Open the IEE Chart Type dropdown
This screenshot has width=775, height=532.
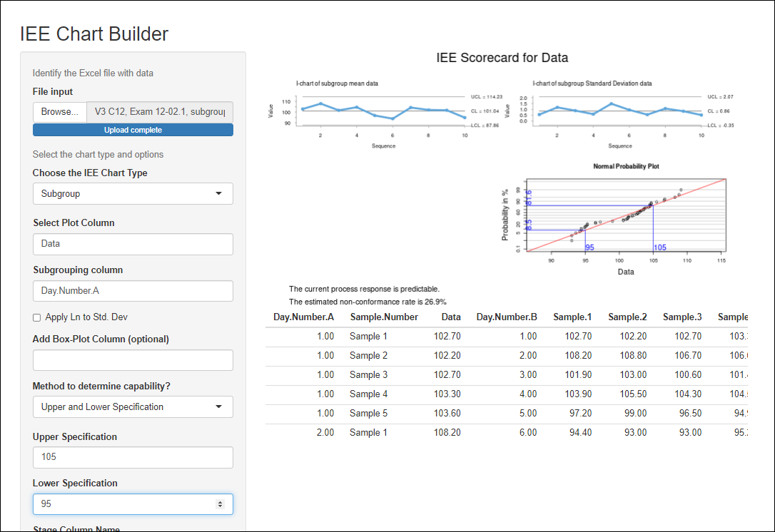133,193
